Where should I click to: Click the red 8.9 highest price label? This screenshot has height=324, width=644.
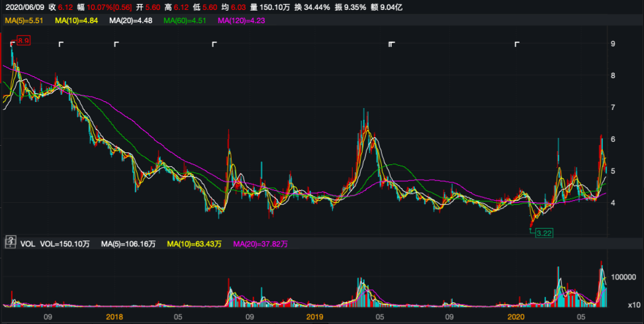point(23,40)
